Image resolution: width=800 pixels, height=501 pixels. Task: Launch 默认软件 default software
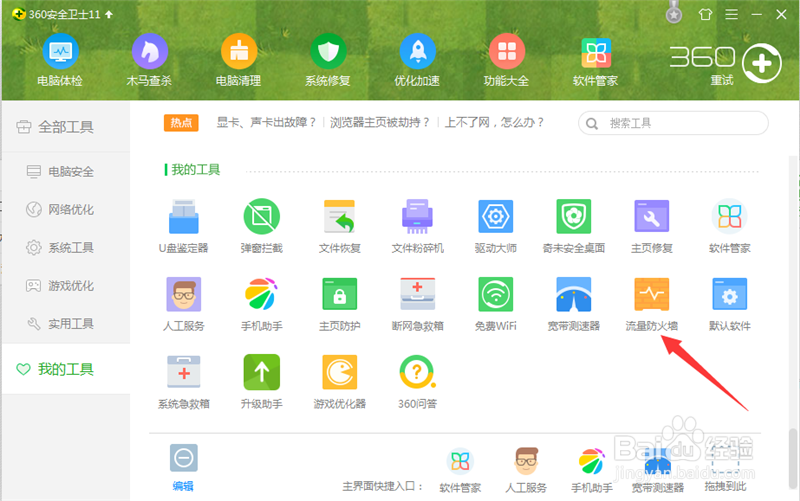[730, 304]
